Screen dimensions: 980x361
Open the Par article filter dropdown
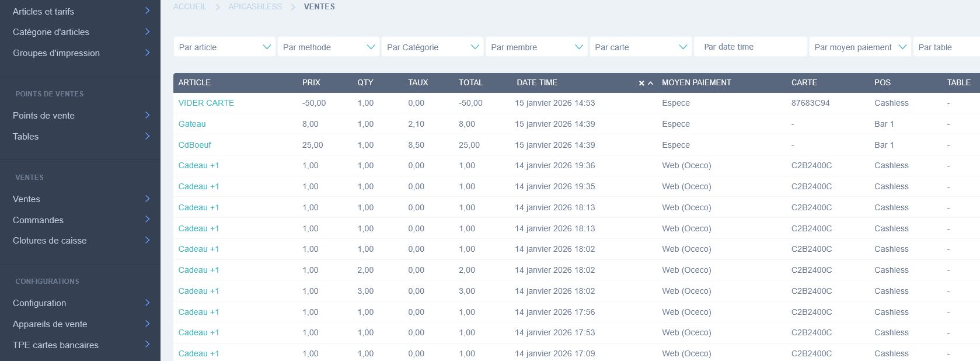click(x=224, y=47)
